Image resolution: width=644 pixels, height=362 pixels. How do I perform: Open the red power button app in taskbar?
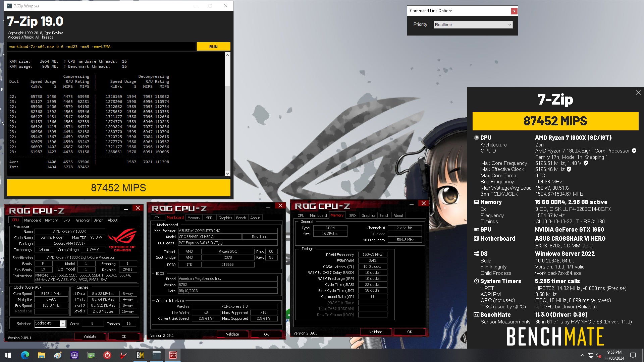click(107, 355)
